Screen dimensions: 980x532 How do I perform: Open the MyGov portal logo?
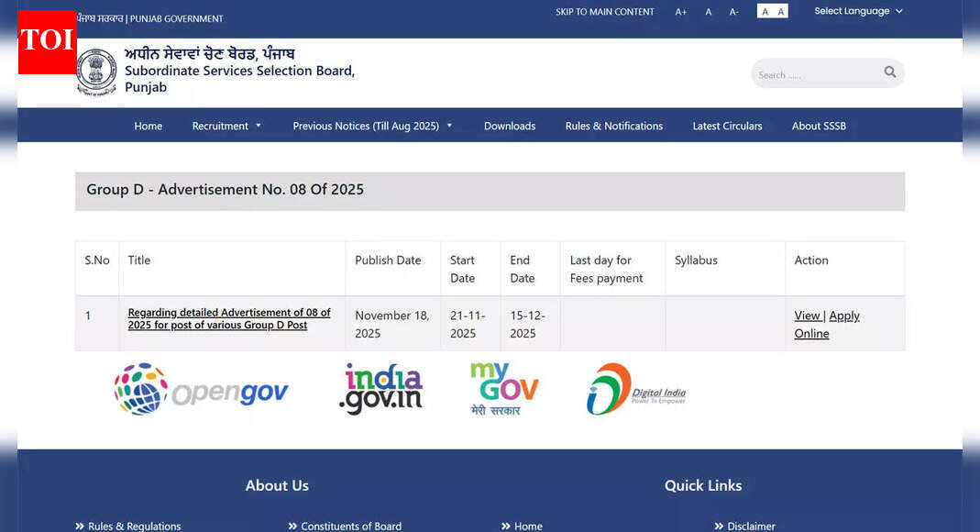point(504,387)
